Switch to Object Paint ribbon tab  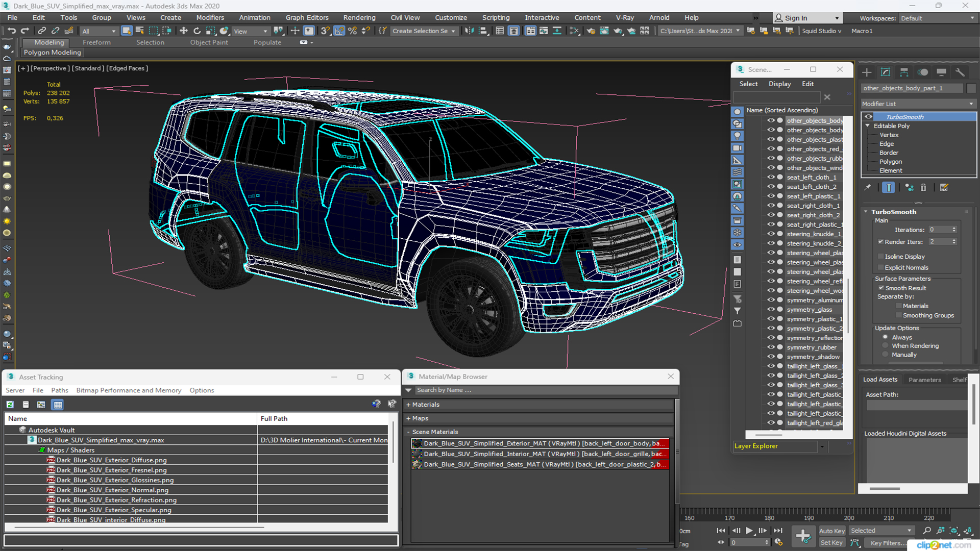[209, 42]
